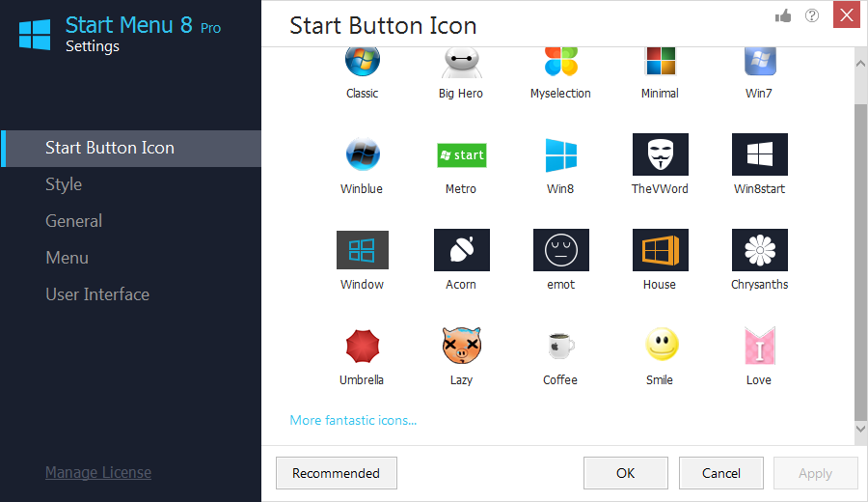The height and width of the screenshot is (502, 868).
Task: Open the More fantastic icons link
Action: tap(353, 421)
